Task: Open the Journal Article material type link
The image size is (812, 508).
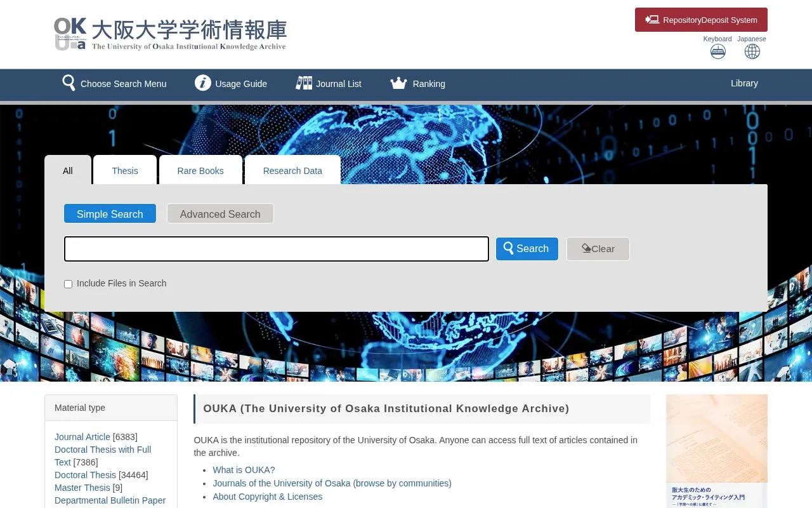Action: point(82,437)
